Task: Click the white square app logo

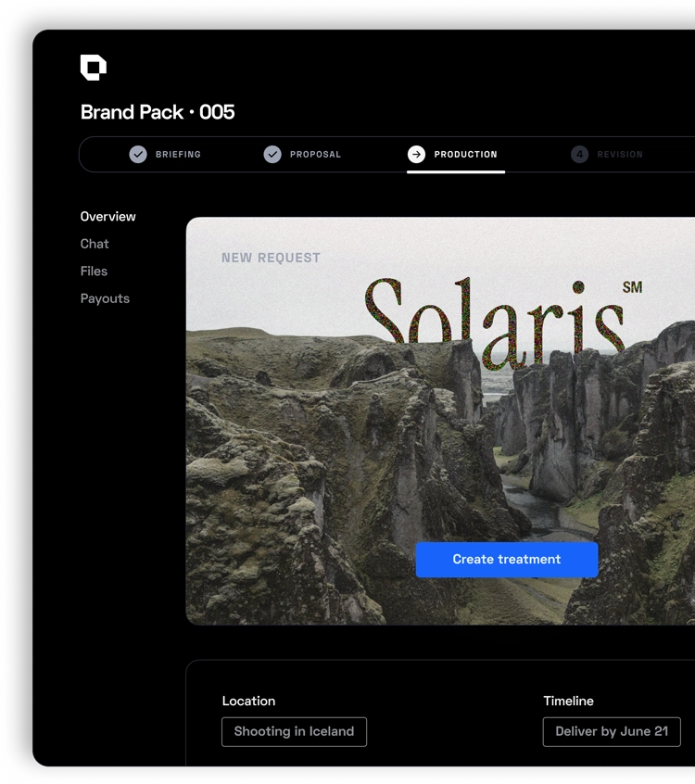Action: [94, 68]
